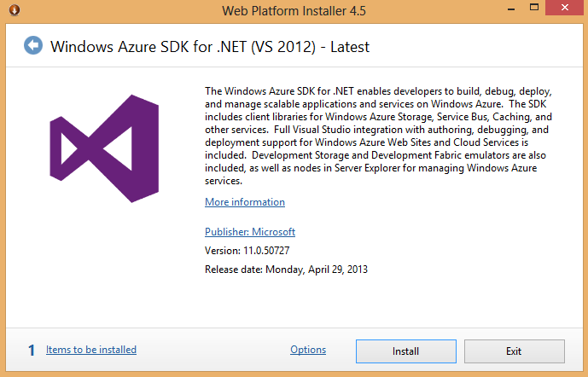Go back using the blue arrow icon
The image size is (588, 377).
click(x=33, y=45)
